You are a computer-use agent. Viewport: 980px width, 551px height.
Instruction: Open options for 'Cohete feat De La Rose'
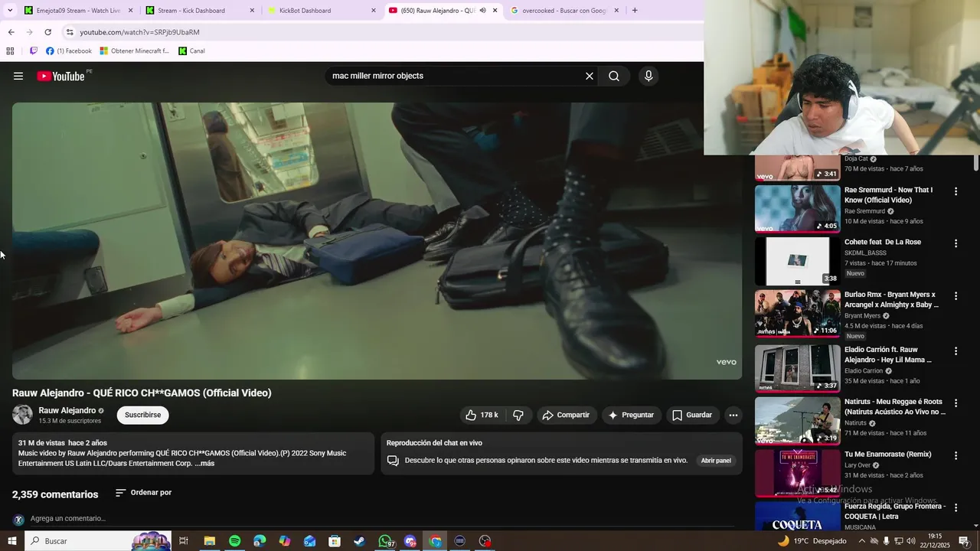(955, 243)
